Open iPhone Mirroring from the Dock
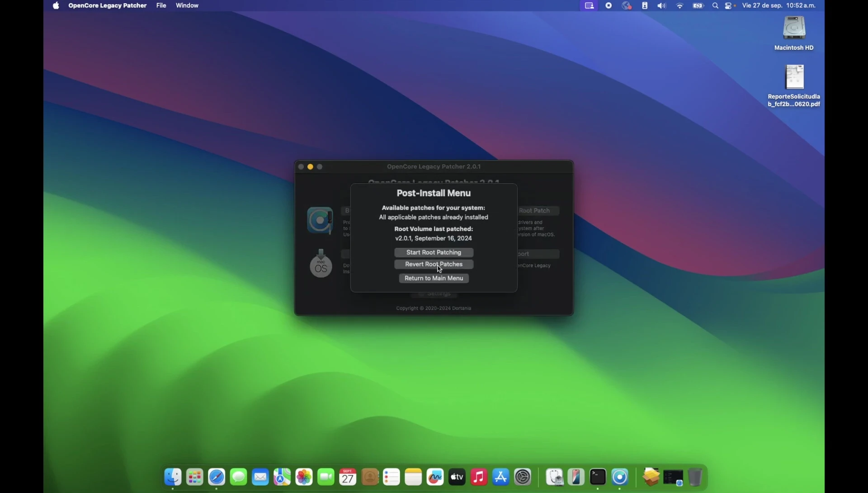The height and width of the screenshot is (493, 868). click(576, 477)
